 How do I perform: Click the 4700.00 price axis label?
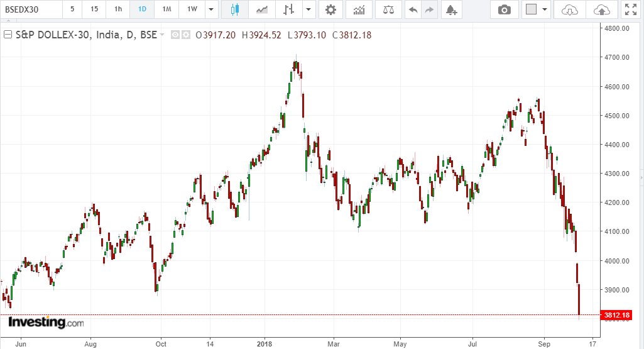tap(616, 57)
